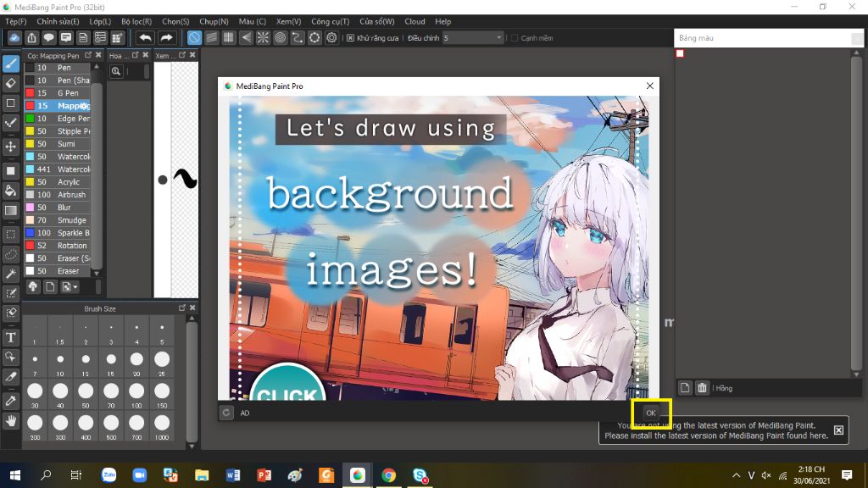Enable parallel lines snap
Image resolution: width=868 pixels, height=488 pixels.
tap(211, 37)
